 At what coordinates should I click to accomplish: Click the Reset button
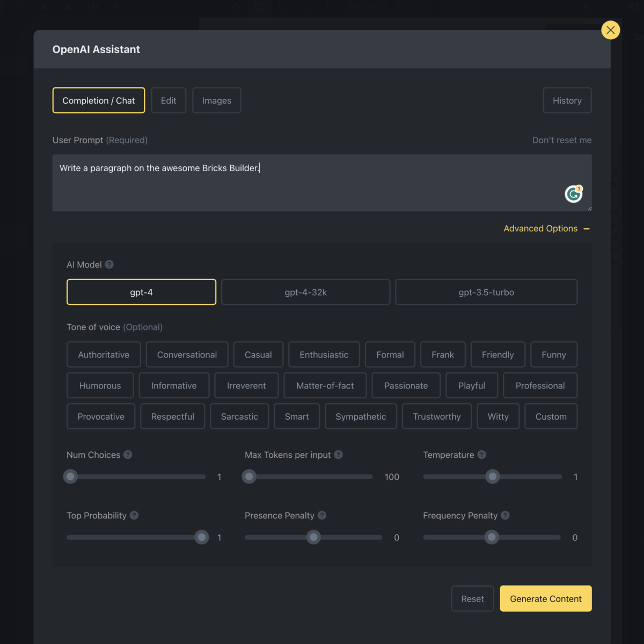point(473,599)
